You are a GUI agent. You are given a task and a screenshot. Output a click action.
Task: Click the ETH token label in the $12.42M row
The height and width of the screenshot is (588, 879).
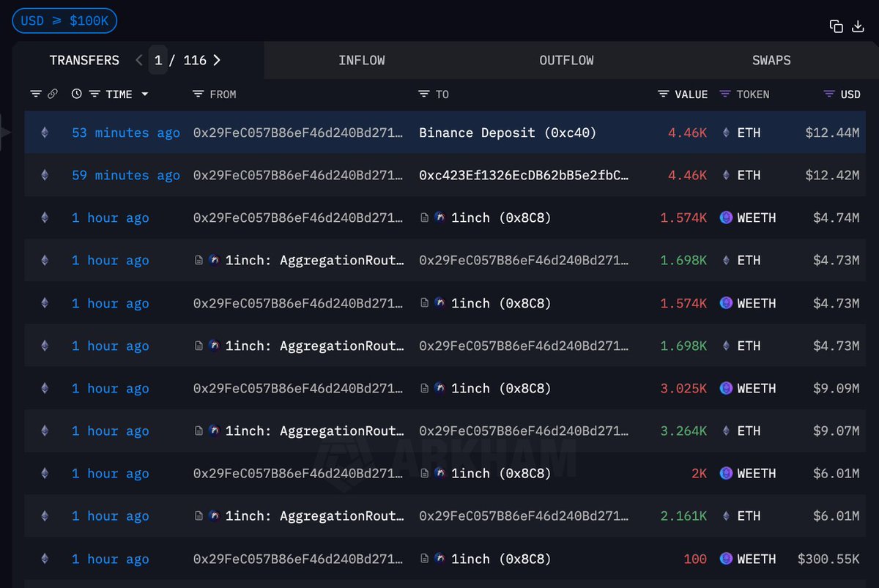coord(749,175)
